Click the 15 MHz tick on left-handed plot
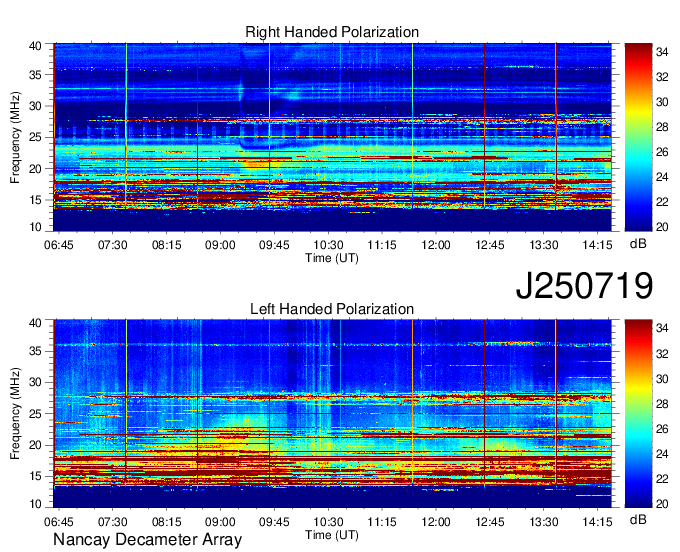The width and height of the screenshot is (680, 552). pyautogui.click(x=35, y=476)
